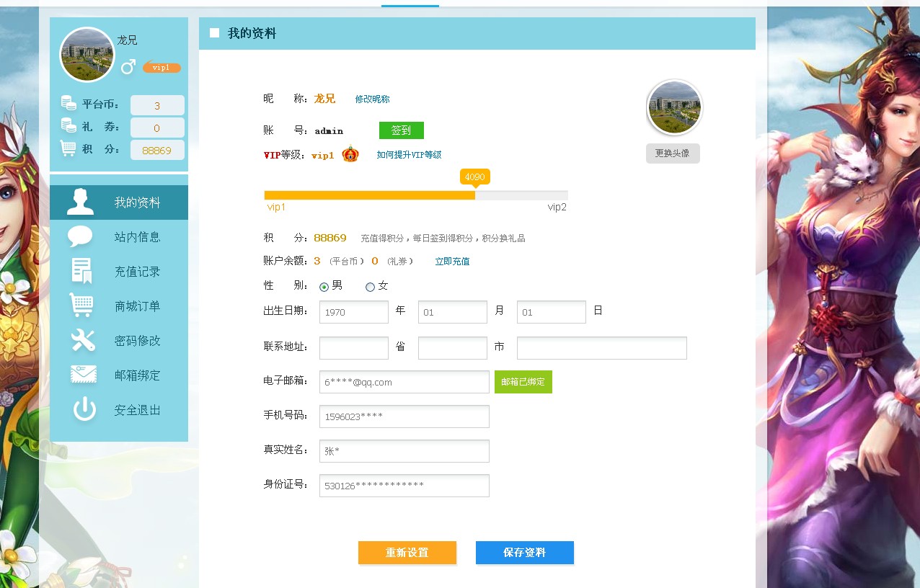Select the 女 gender radio button

[x=371, y=287]
